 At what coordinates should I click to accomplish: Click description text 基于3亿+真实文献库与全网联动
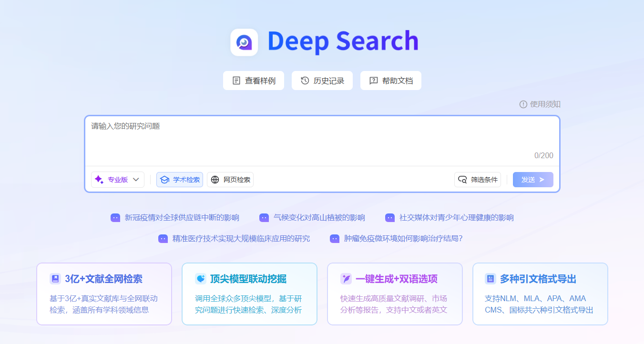coord(104,299)
